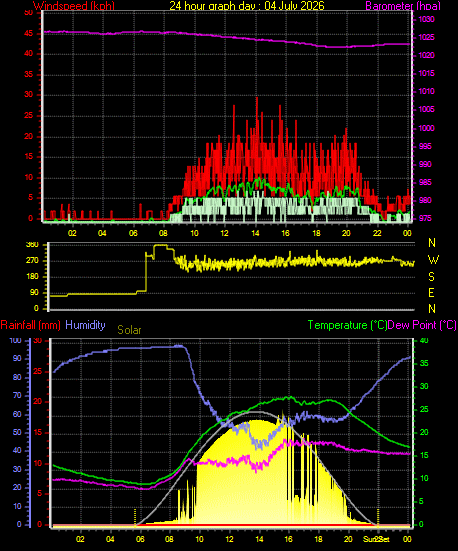Image resolution: width=458 pixels, height=551 pixels.
Task: Click the '06' hour label under wind graph
Action: (133, 233)
